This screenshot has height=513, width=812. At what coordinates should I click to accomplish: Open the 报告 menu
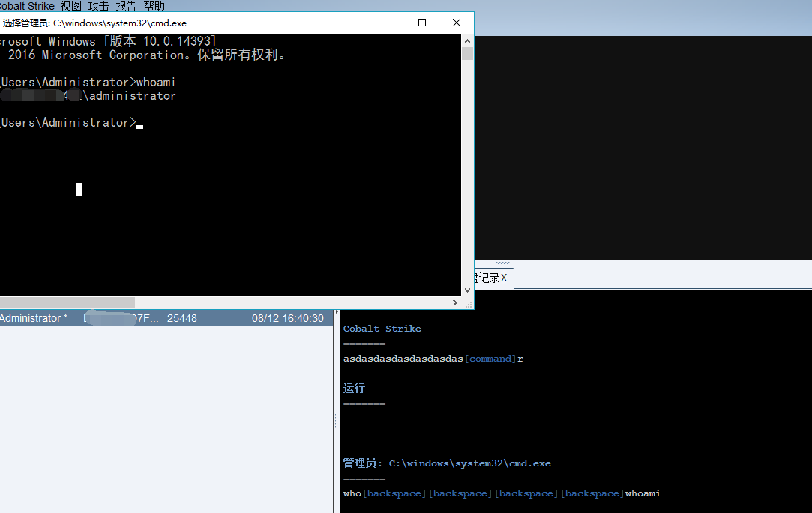tap(126, 6)
